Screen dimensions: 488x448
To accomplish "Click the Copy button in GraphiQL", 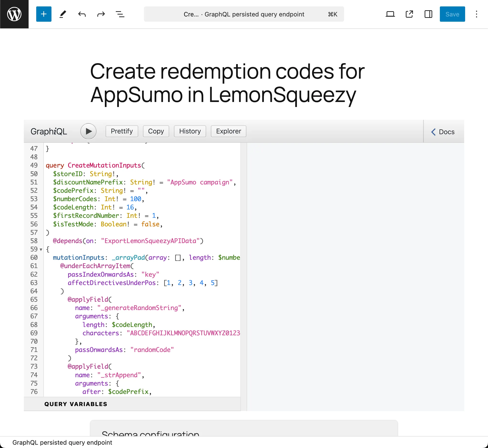I will coord(156,131).
